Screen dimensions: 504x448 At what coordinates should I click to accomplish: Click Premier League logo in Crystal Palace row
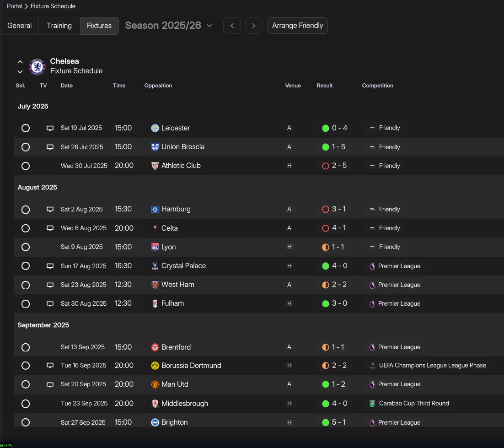tap(372, 266)
